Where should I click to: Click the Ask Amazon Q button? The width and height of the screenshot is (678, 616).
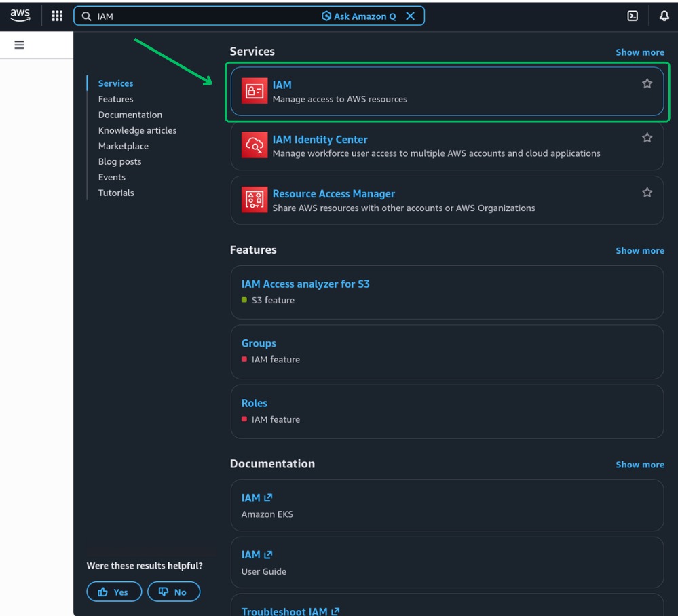359,16
